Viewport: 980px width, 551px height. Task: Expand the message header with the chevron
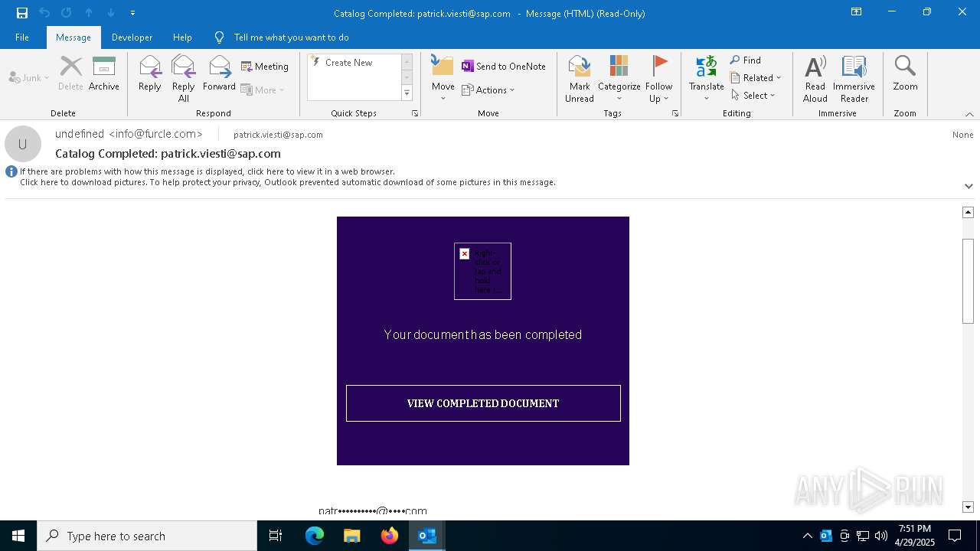coord(969,186)
